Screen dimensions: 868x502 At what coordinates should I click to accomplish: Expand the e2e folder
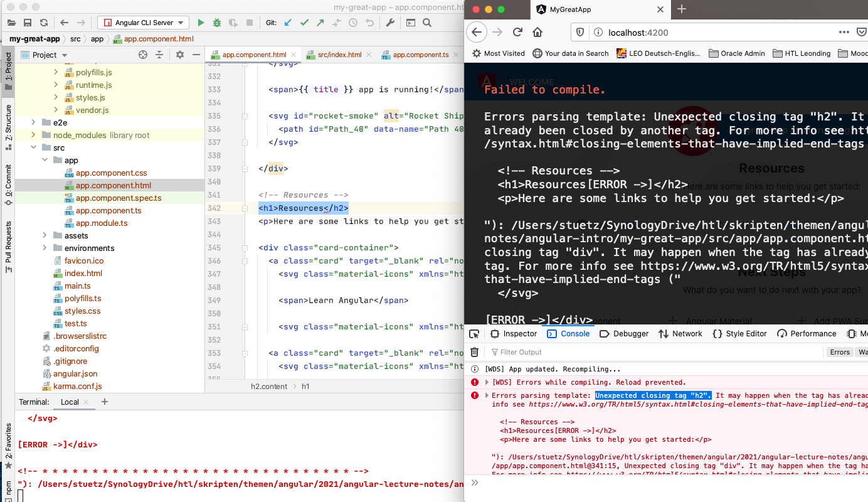(x=34, y=122)
